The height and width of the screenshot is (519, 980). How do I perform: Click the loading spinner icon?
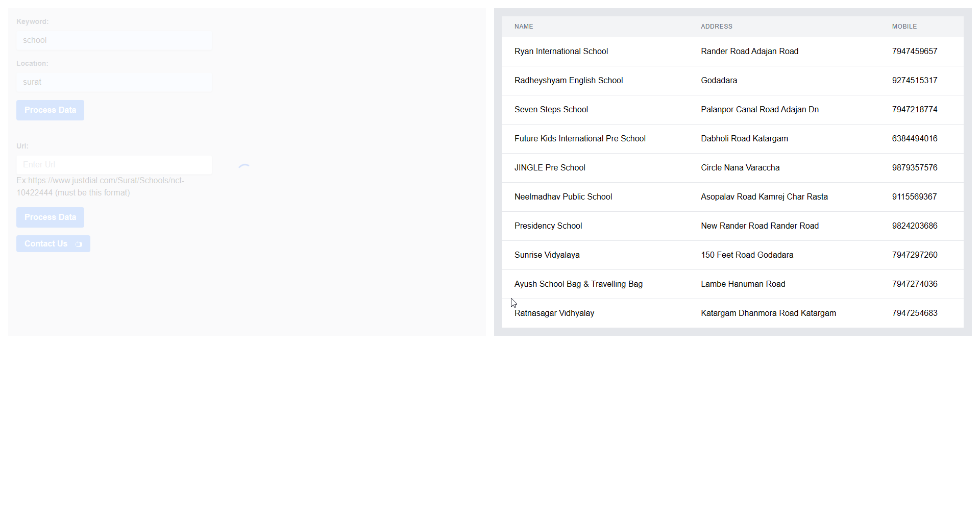tap(244, 167)
